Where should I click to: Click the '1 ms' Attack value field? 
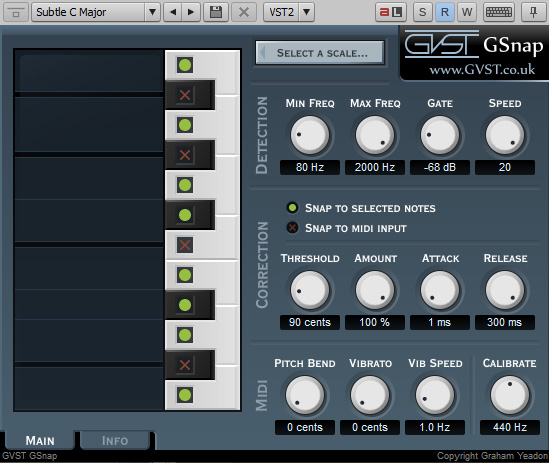pyautogui.click(x=440, y=322)
